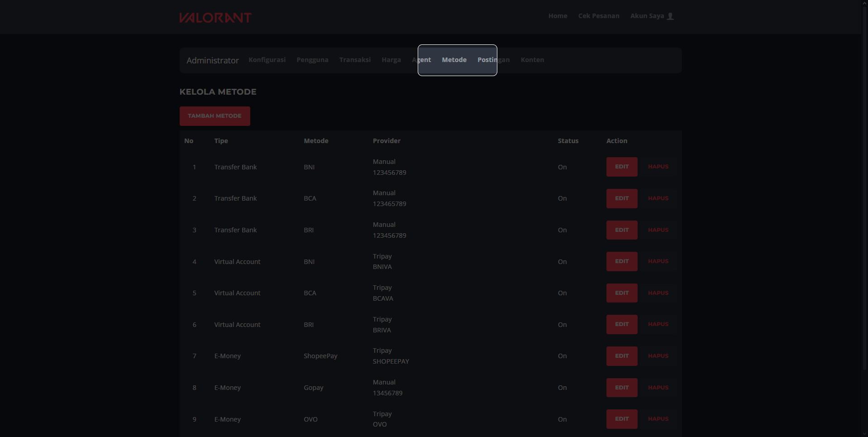Edit the Virtual Account BNIVA method
This screenshot has height=437, width=868.
(622, 261)
